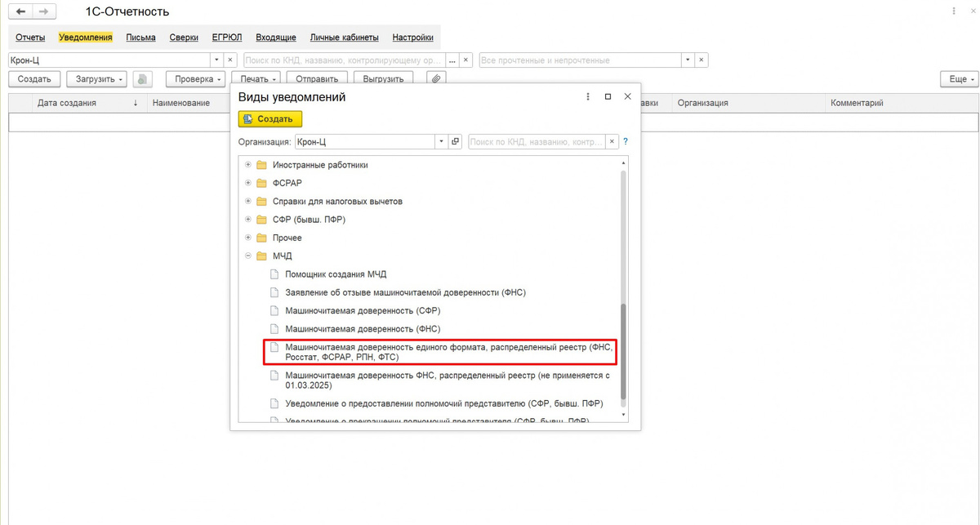Switch to the Входящие tab
This screenshot has width=980, height=525.
pyautogui.click(x=276, y=38)
